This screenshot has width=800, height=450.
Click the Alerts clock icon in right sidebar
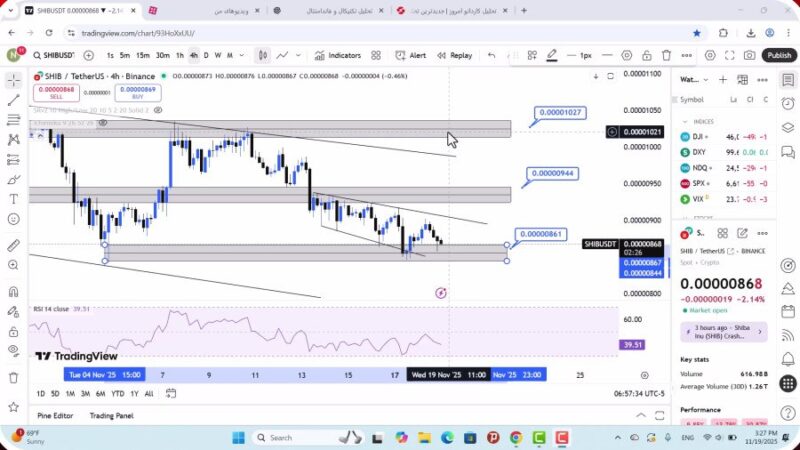(788, 103)
